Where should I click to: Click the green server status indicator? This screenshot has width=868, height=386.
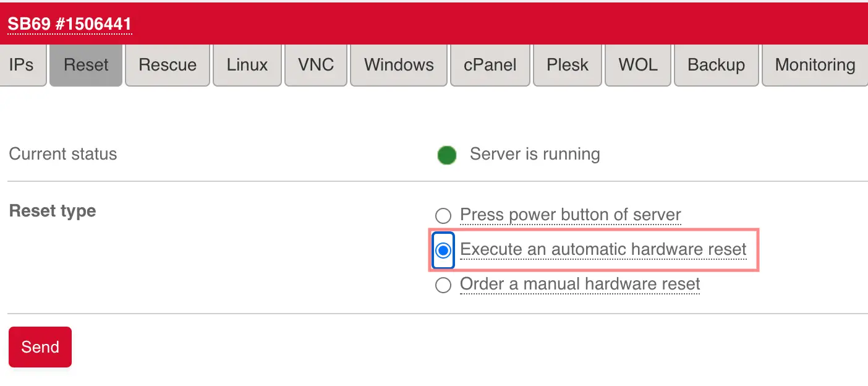446,155
